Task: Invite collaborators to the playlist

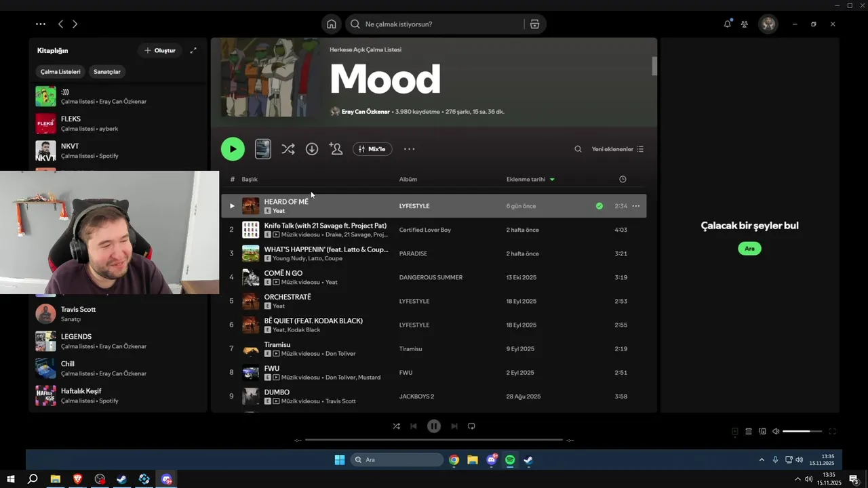Action: (x=336, y=149)
